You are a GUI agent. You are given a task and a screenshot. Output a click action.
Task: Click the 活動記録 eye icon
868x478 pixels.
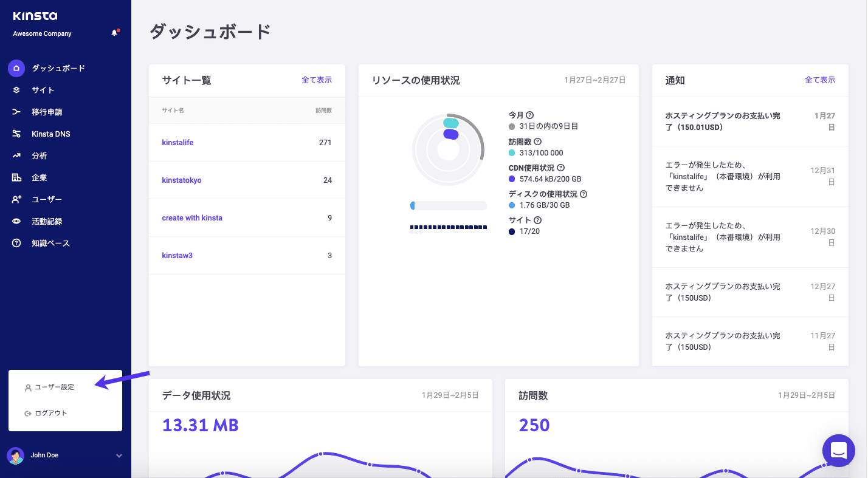tap(16, 221)
